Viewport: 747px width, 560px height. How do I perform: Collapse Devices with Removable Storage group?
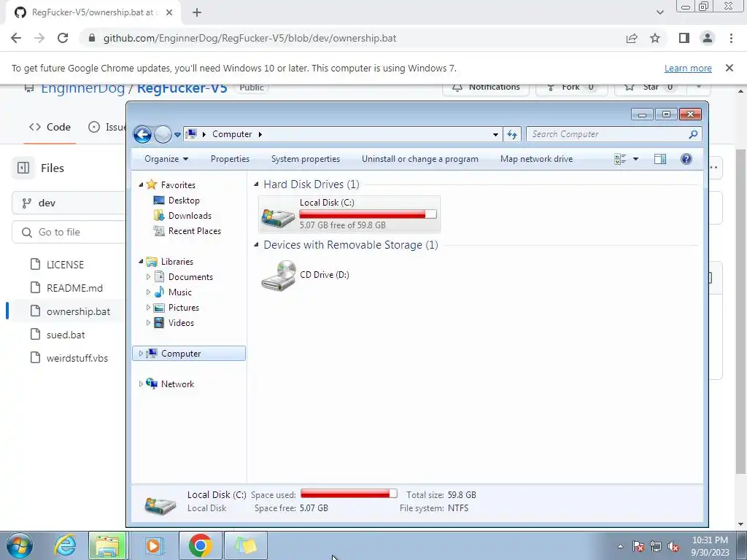pos(256,245)
